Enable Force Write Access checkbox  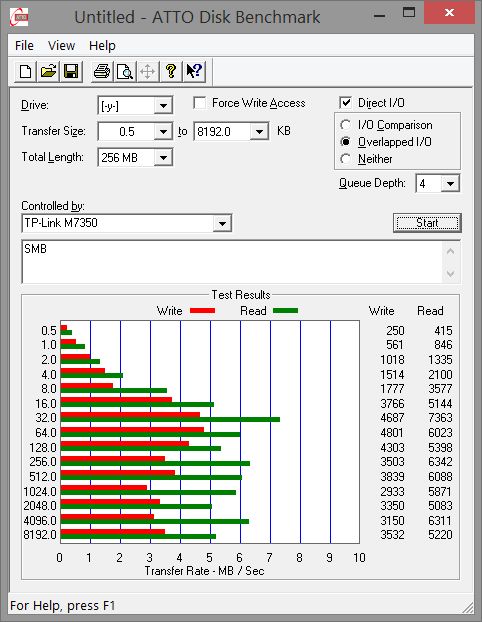tap(200, 103)
